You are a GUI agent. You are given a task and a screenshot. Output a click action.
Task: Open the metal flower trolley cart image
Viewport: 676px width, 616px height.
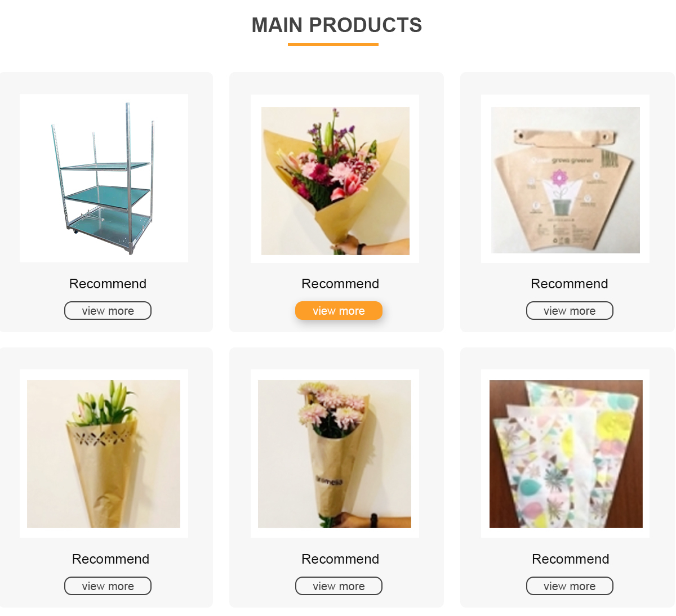coord(104,178)
